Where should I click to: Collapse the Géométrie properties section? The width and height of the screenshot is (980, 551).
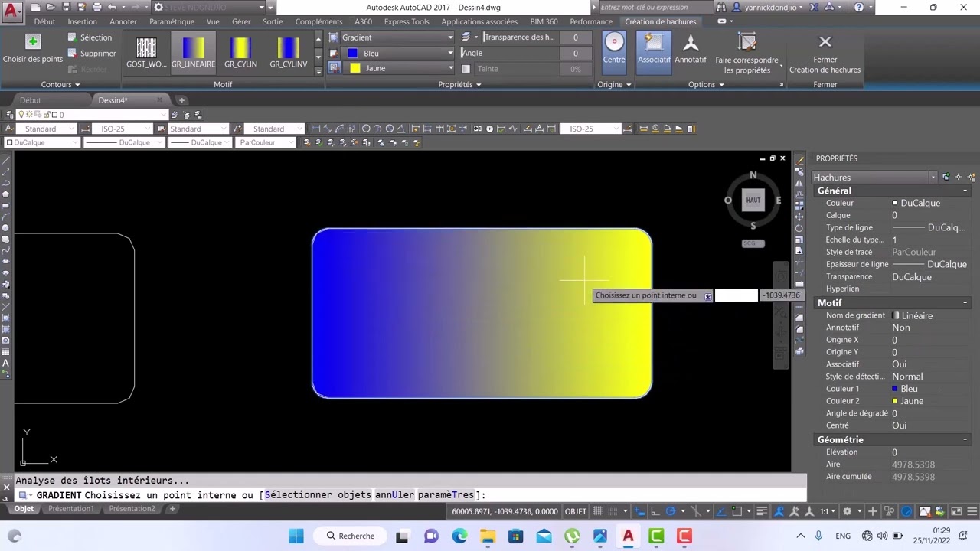pyautogui.click(x=965, y=439)
